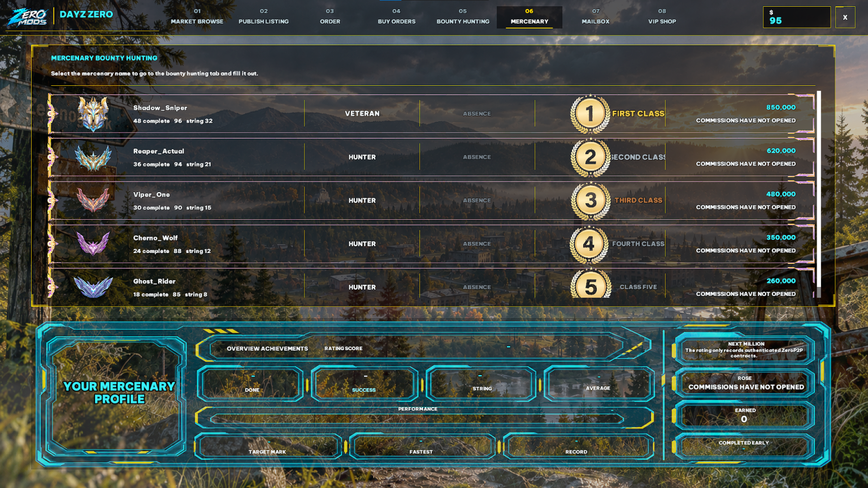Click Shadow_Sniper's golden rank emblem
The image size is (868, 488).
[x=93, y=114]
